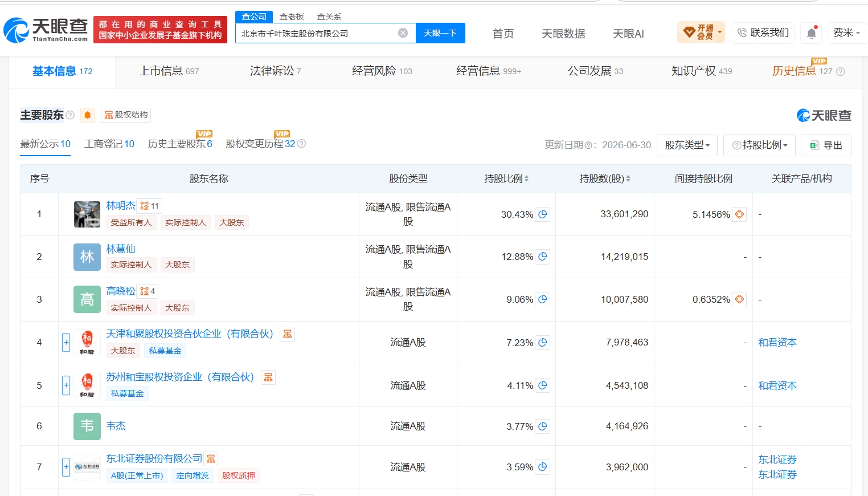View indirect holding path for 5.1456%
The image size is (868, 496).
(x=739, y=214)
